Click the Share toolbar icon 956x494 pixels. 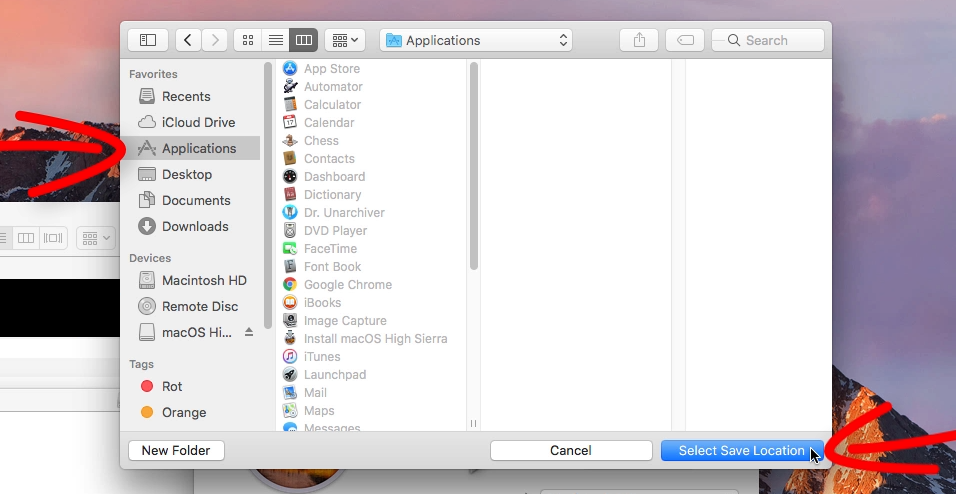[x=639, y=40]
